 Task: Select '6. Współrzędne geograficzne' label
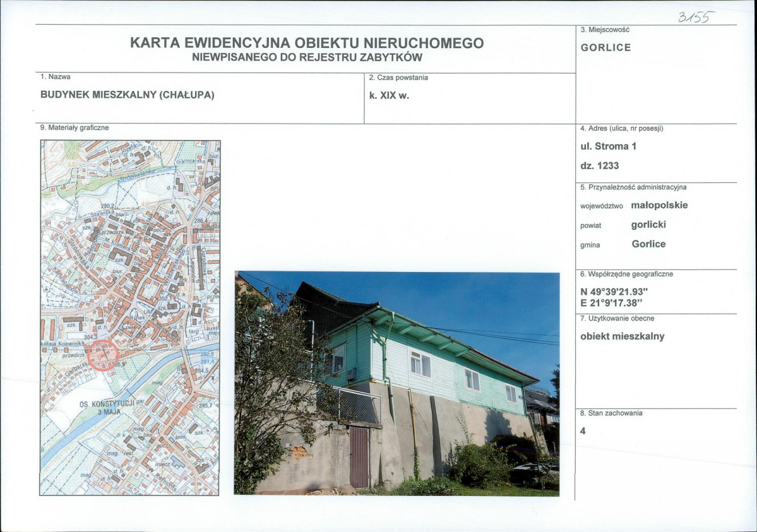(x=627, y=275)
